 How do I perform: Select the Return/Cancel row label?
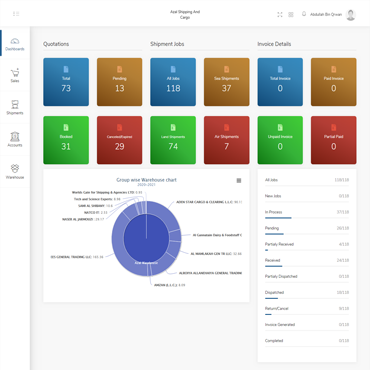(x=276, y=308)
